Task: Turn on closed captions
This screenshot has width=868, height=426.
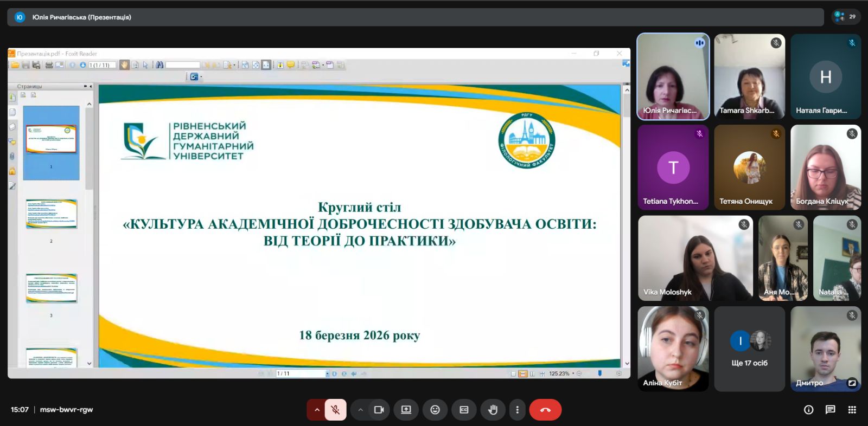Action: click(464, 410)
